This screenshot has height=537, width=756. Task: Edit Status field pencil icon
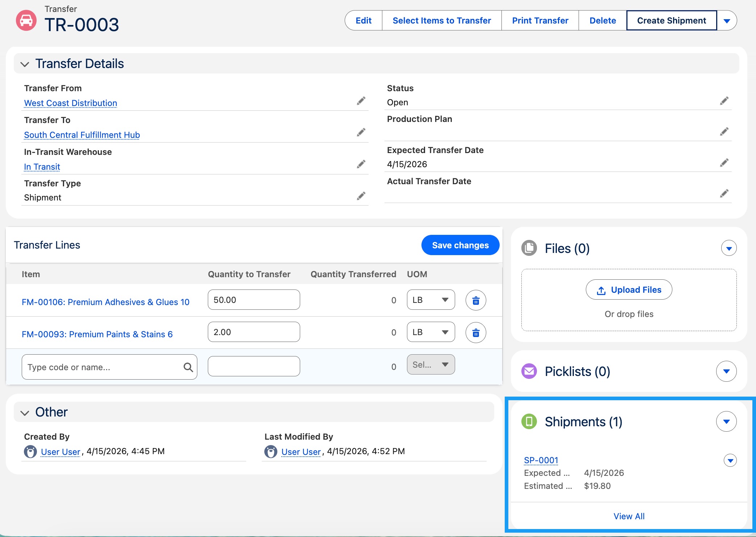coord(724,101)
